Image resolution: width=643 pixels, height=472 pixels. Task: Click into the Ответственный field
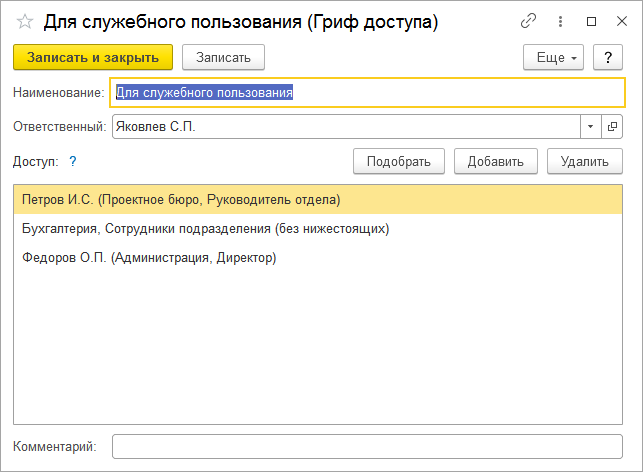pyautogui.click(x=345, y=127)
